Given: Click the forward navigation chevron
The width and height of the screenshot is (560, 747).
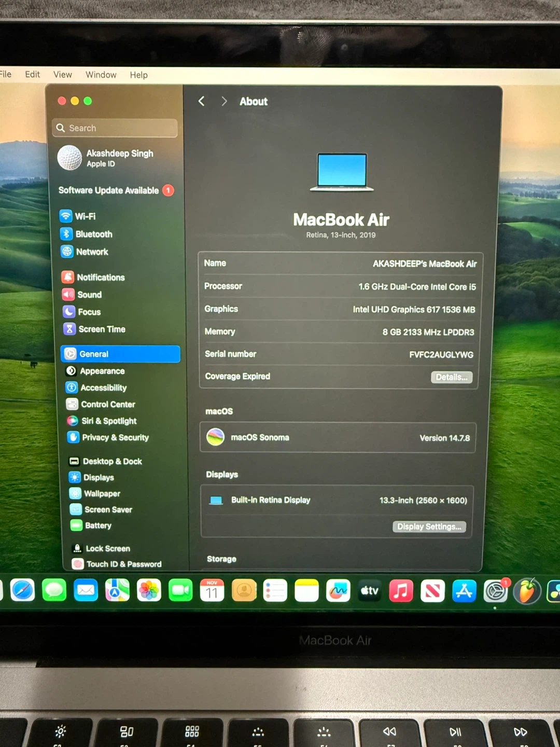Looking at the screenshot, I should tap(224, 101).
